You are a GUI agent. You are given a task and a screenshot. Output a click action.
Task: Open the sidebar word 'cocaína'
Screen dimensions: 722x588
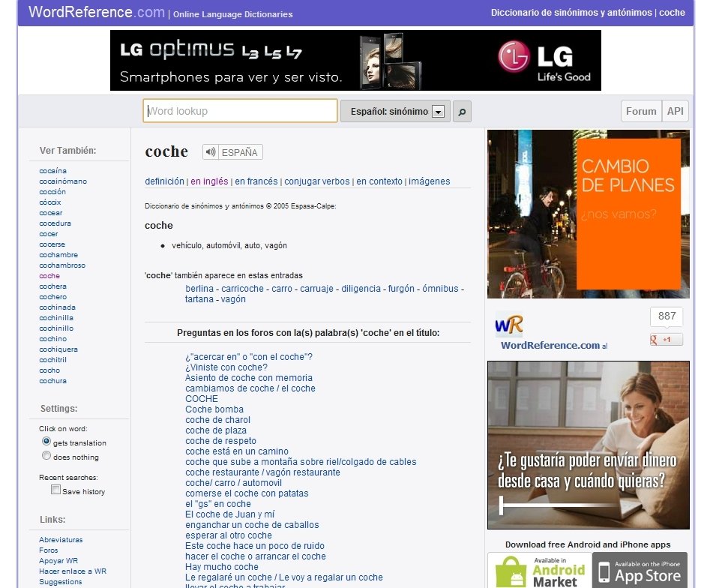click(53, 171)
